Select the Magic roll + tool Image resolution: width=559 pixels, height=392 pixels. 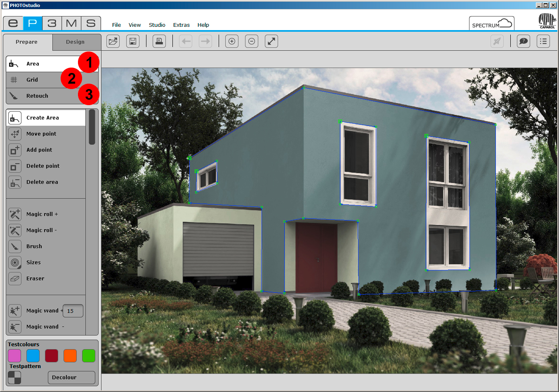[46, 214]
